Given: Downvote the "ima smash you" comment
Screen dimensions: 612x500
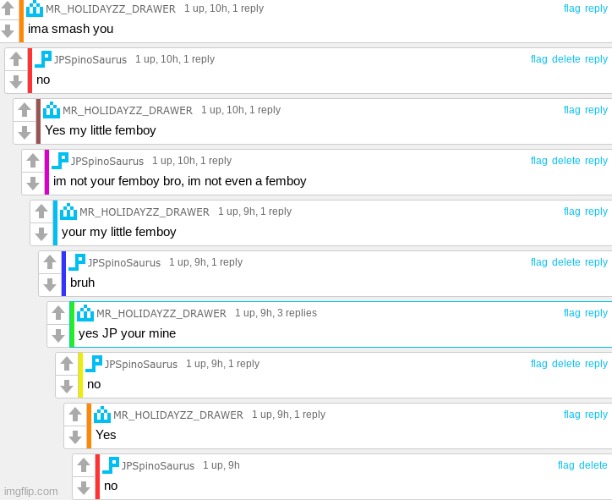Looking at the screenshot, I should 8,30.
